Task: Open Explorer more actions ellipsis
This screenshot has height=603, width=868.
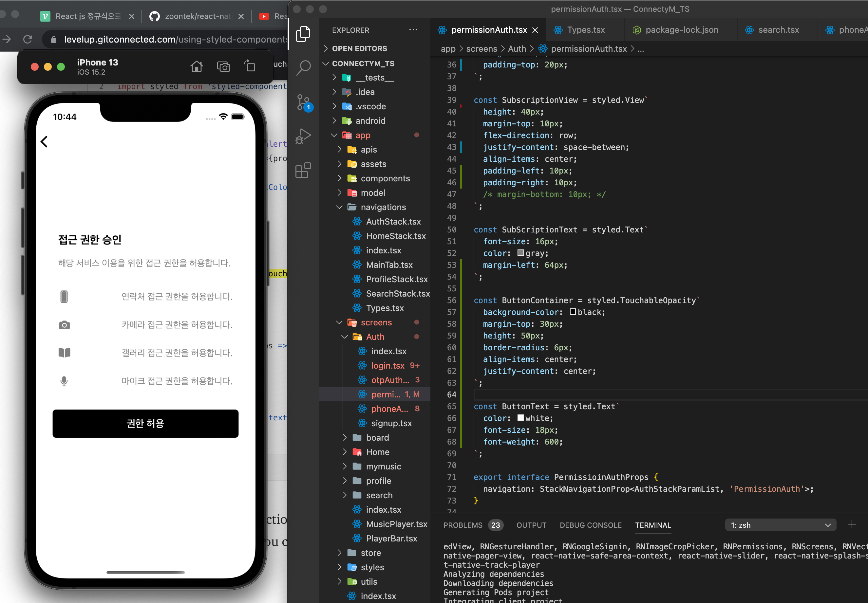Action: pyautogui.click(x=413, y=30)
